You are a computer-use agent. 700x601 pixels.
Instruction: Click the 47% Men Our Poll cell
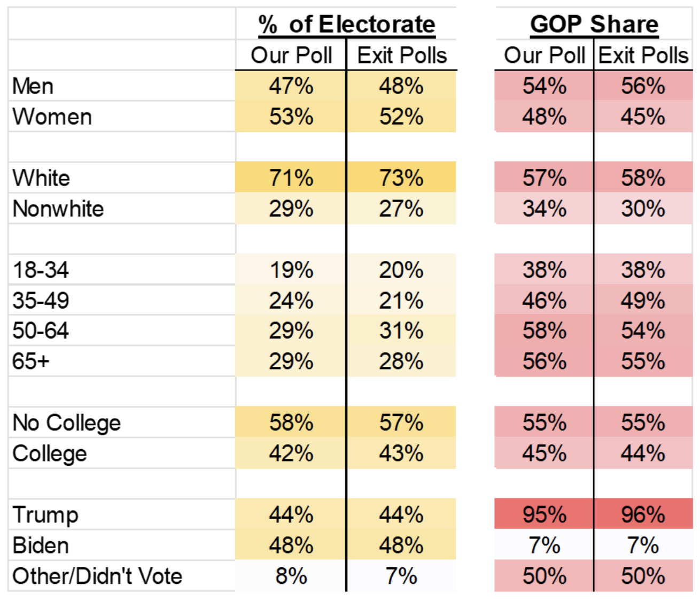pyautogui.click(x=291, y=86)
